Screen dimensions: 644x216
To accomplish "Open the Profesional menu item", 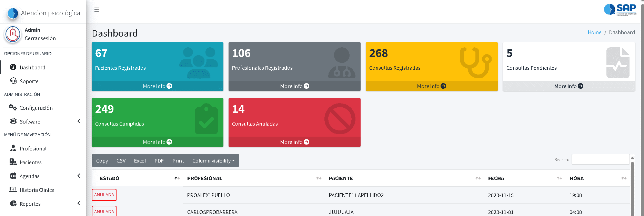I will tap(43, 148).
